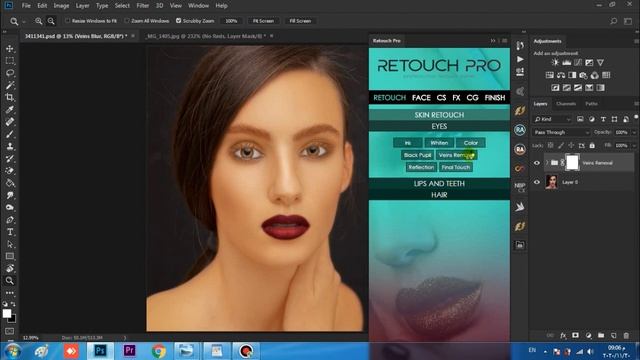Open search icon in options bar
The height and width of the screenshot is (360, 640).
coord(613,21)
